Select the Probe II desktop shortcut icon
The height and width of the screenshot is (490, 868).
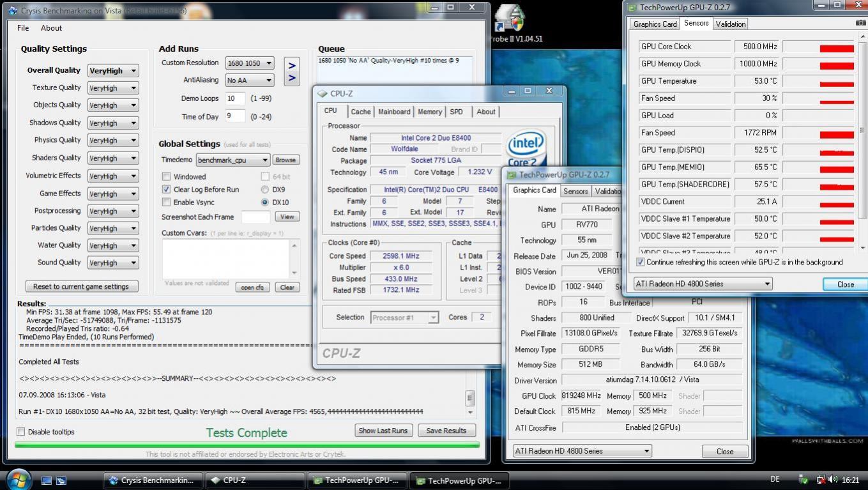click(x=510, y=19)
